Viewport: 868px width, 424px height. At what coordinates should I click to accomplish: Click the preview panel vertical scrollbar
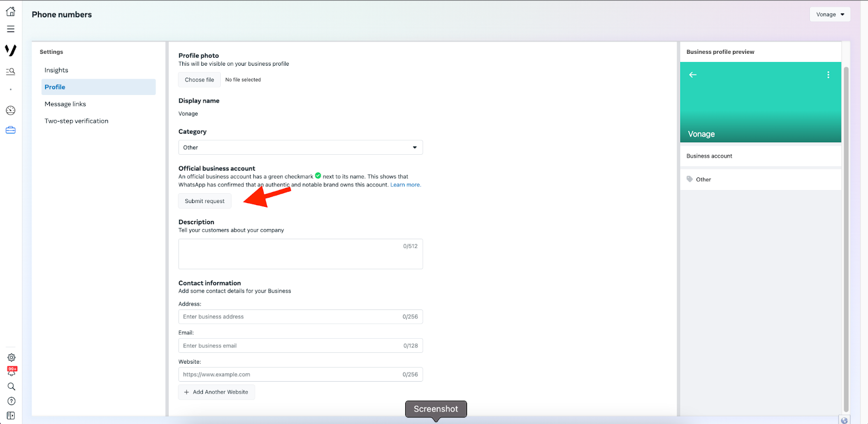846,239
